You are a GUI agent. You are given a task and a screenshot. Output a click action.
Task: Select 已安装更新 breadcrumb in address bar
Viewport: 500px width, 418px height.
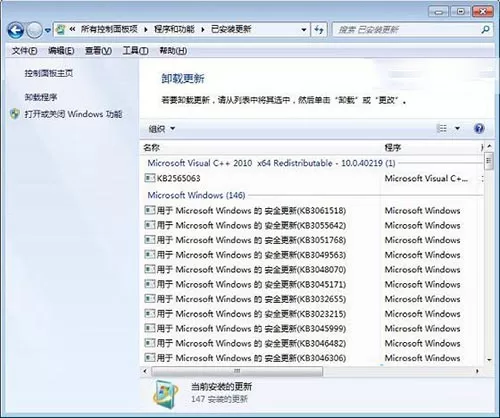[x=231, y=29]
